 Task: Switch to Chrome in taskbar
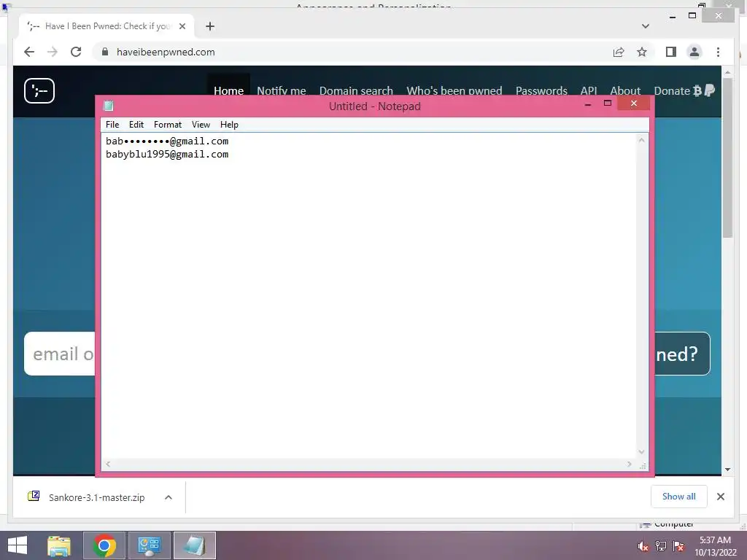(104, 545)
